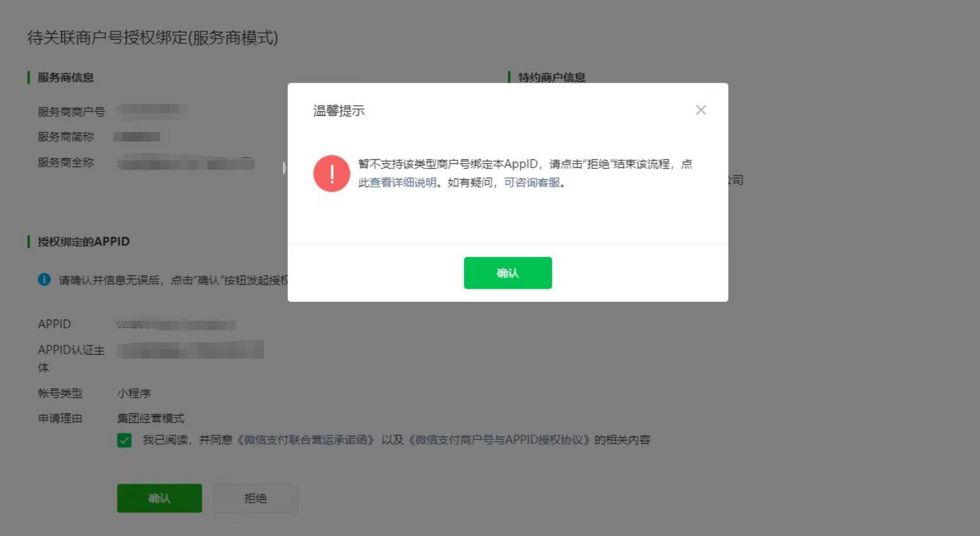Select the 特约商户信息 section heading
The image size is (980, 536).
[x=551, y=77]
